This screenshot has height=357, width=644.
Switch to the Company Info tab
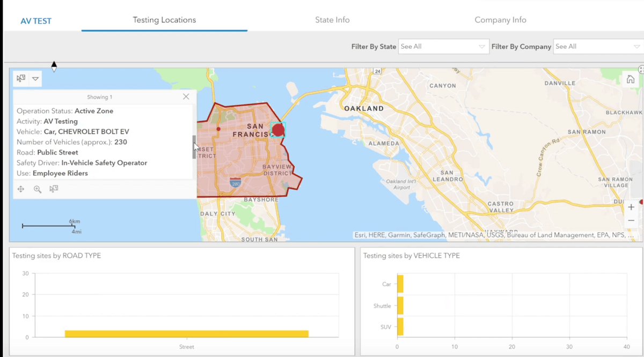(500, 20)
